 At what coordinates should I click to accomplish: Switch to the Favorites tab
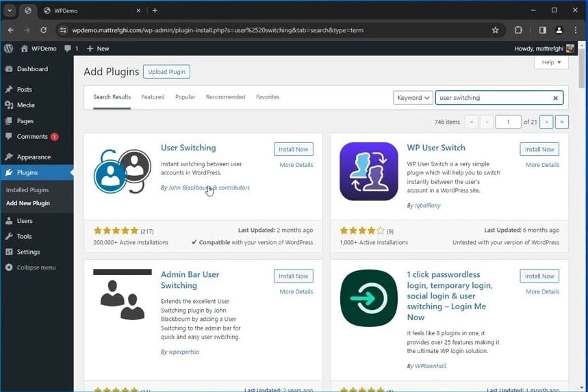coord(268,96)
